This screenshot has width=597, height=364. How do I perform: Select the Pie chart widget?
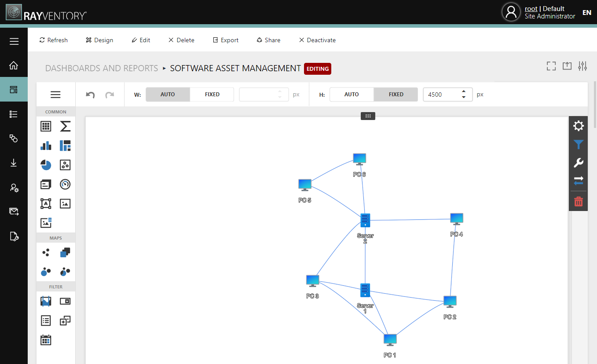46,165
